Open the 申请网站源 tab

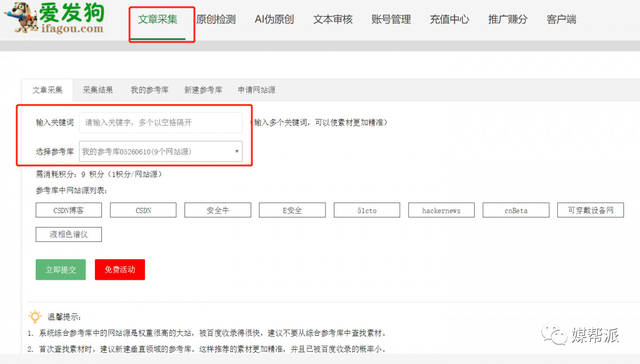pyautogui.click(x=256, y=90)
